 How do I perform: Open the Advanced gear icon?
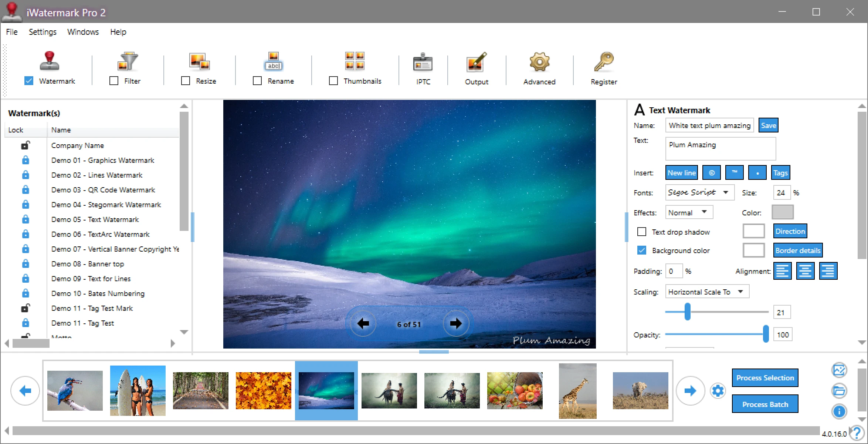[539, 62]
